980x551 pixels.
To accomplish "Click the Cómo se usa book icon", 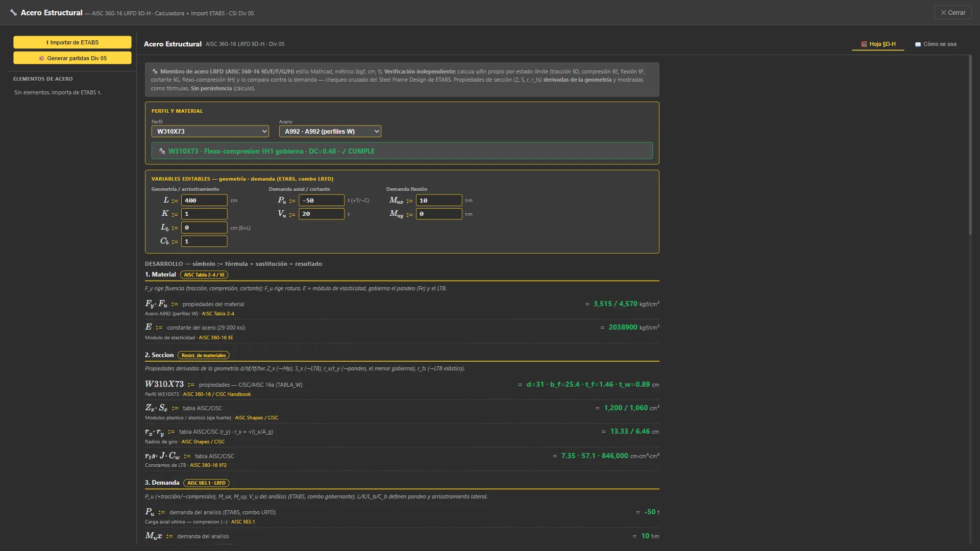I will 918,44.
